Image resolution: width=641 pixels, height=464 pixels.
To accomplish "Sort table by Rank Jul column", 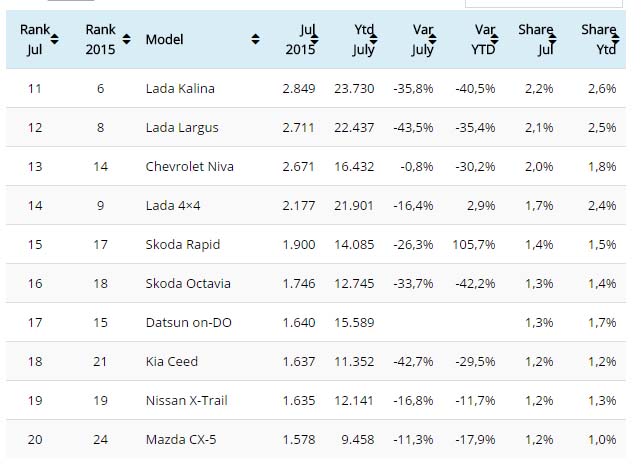I will tap(56, 39).
